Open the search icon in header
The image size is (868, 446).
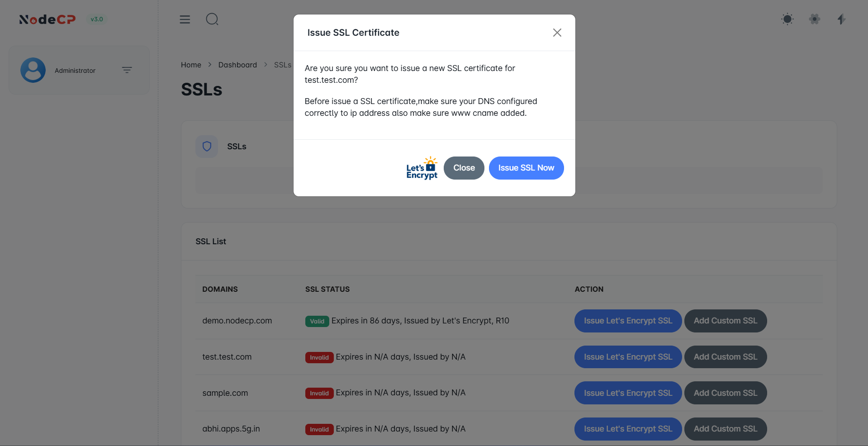[x=212, y=19]
